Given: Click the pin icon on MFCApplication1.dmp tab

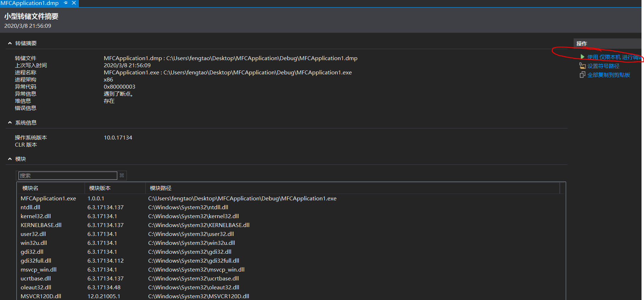Looking at the screenshot, I should 66,3.
